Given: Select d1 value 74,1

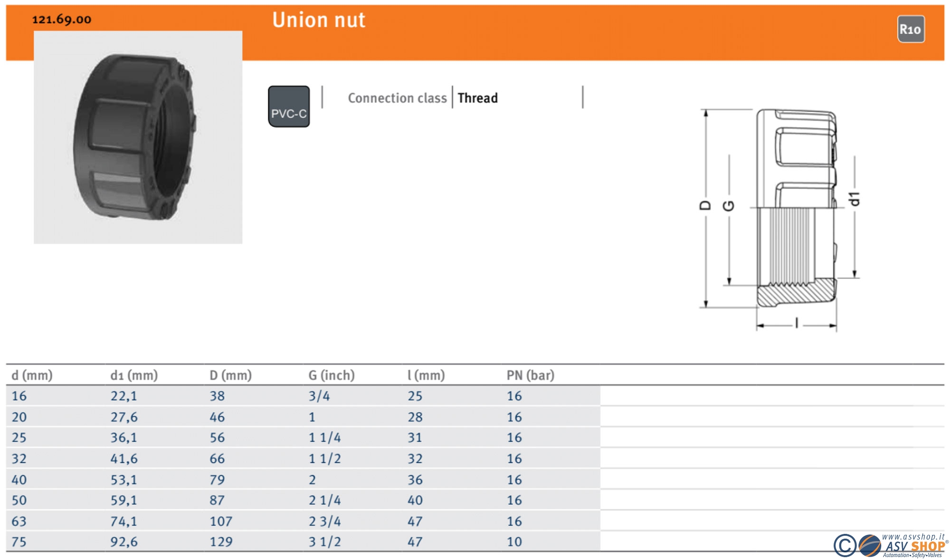Looking at the screenshot, I should point(123,522).
